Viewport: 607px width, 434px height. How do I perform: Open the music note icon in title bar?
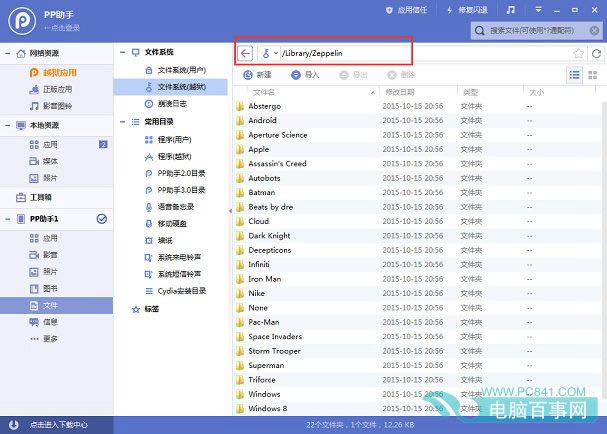[511, 10]
